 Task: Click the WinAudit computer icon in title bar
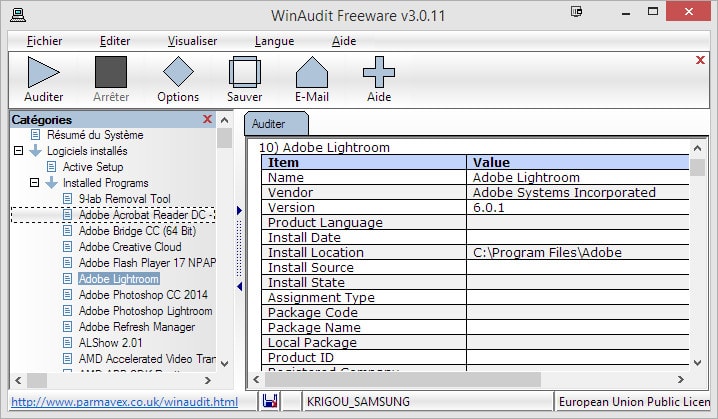18,15
